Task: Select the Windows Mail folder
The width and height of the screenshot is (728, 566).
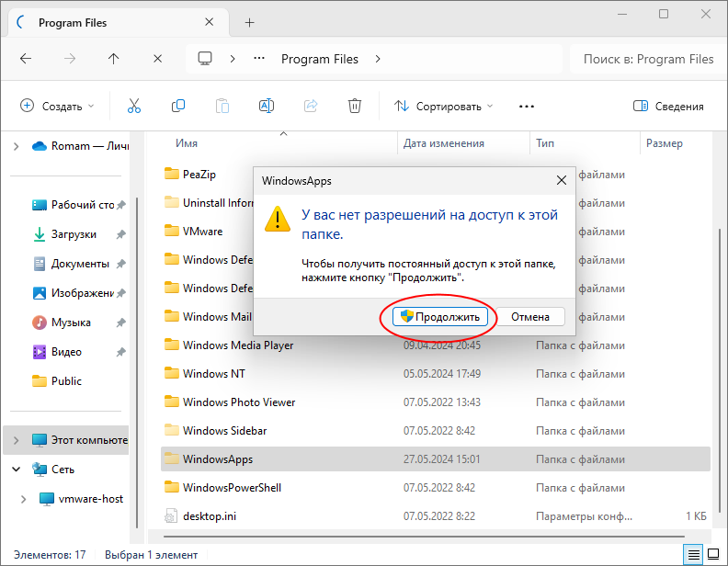Action: pyautogui.click(x=208, y=316)
